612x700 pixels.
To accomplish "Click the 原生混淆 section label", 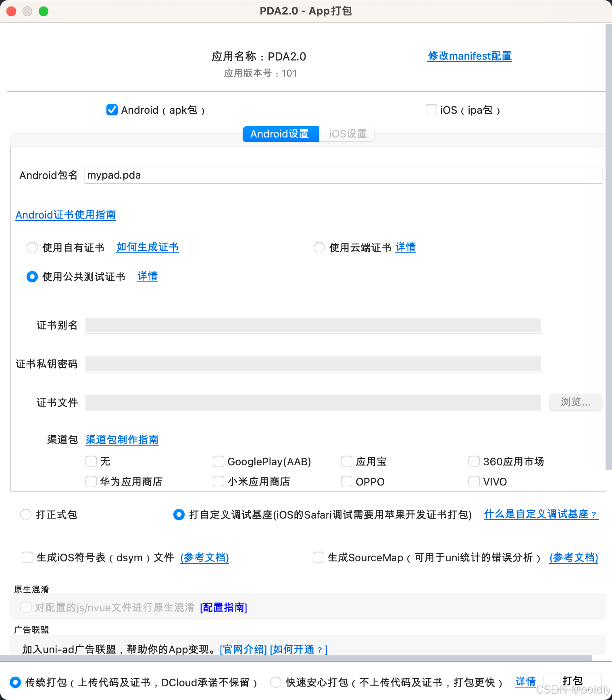I will click(x=31, y=589).
